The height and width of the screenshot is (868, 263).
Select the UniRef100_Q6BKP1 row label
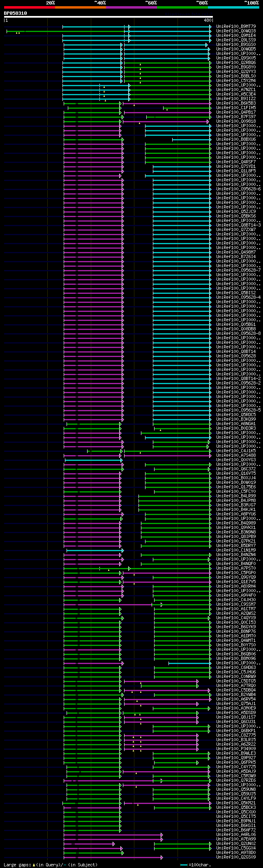(236, 731)
